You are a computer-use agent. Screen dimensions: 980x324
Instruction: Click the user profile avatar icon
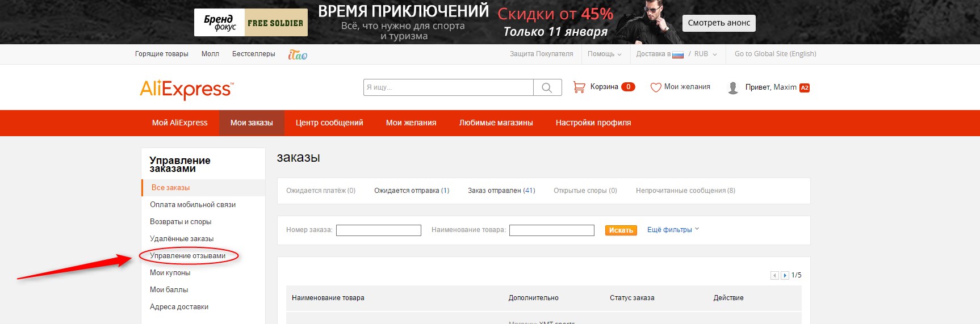coord(733,87)
